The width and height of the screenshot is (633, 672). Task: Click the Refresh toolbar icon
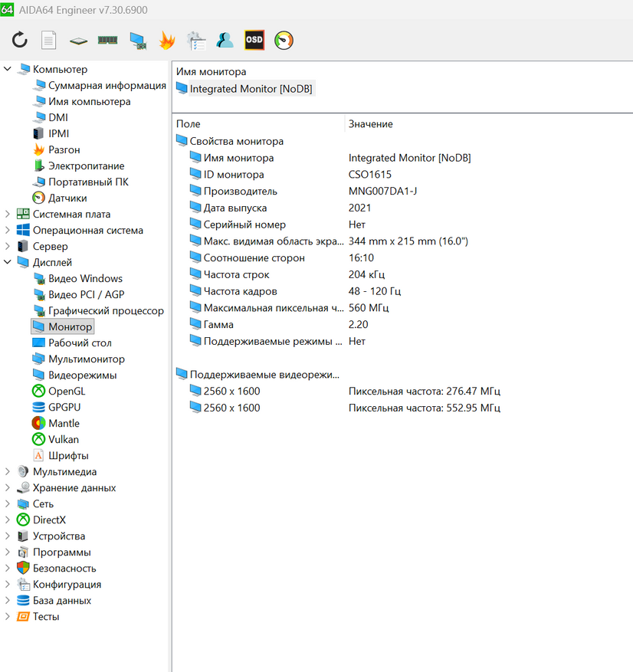20,41
